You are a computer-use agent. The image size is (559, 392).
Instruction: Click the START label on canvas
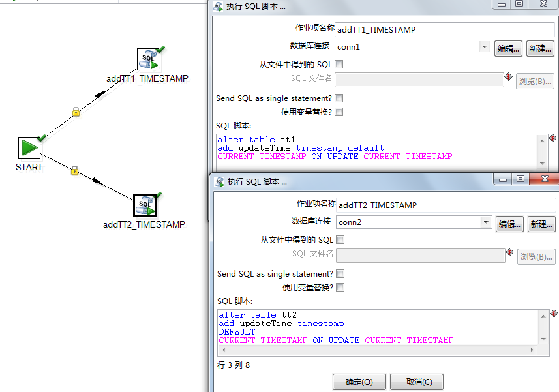point(29,167)
